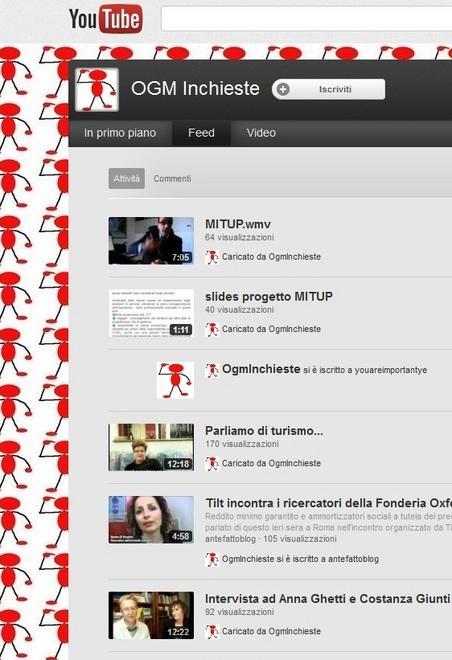Click 'Caricato da OgmInchieste' under MITUP.wmv

click(x=271, y=257)
